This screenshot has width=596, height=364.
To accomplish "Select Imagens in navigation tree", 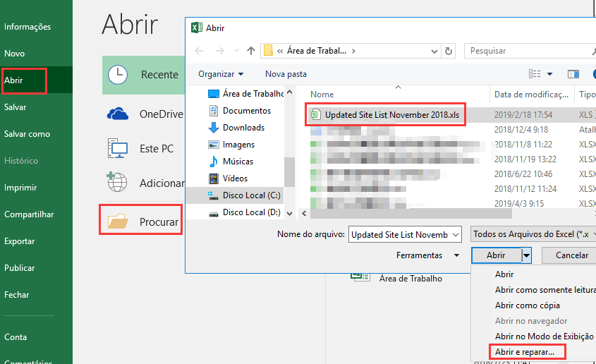I will pos(231,145).
